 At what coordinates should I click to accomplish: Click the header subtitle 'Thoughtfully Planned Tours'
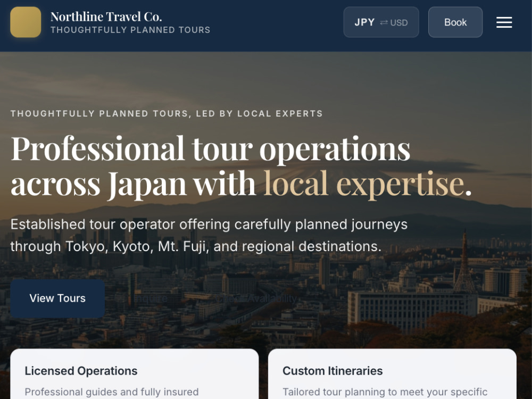tap(131, 30)
